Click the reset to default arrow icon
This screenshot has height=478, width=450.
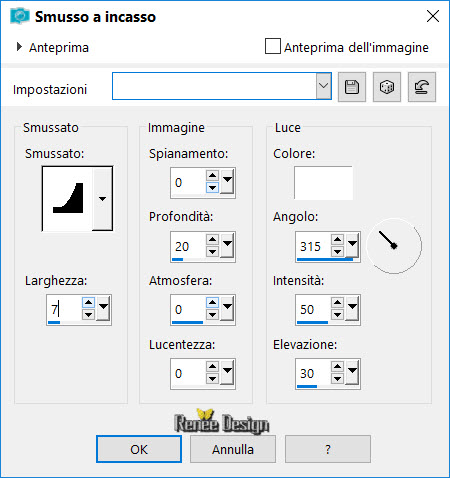click(x=422, y=87)
